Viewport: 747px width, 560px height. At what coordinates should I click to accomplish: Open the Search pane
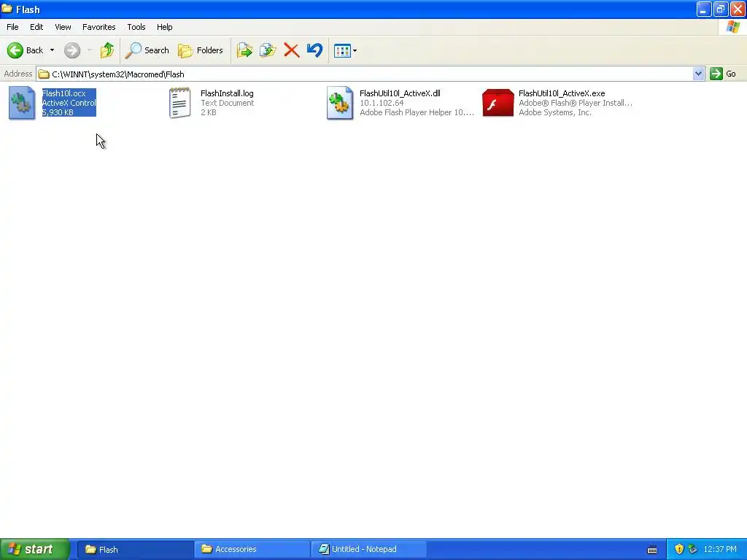[147, 50]
